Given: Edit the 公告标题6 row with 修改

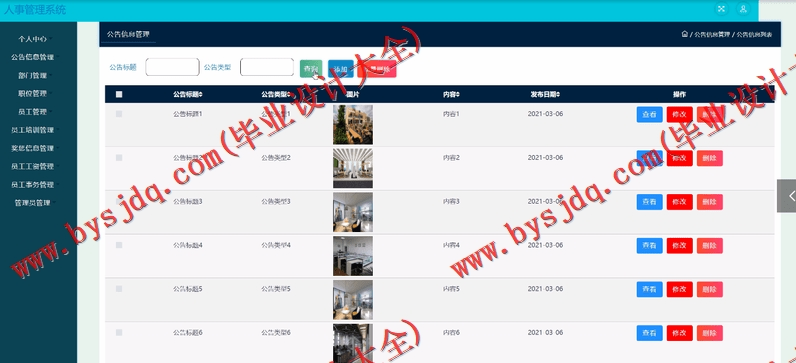Looking at the screenshot, I should 679,333.
